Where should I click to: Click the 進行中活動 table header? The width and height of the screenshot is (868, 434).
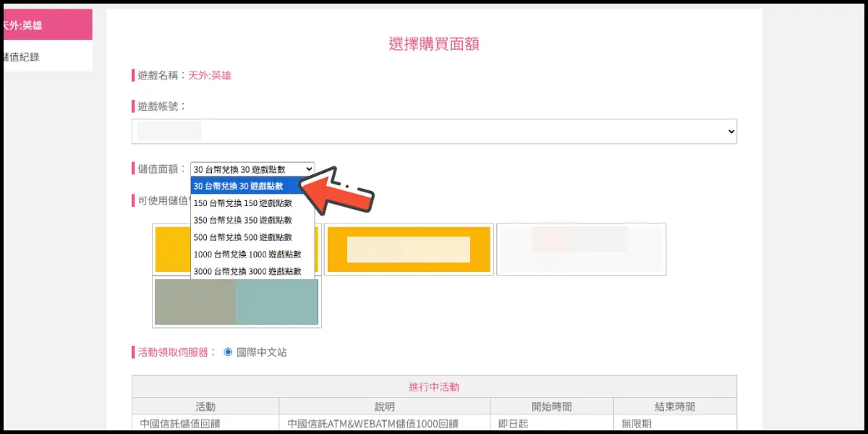pos(434,387)
